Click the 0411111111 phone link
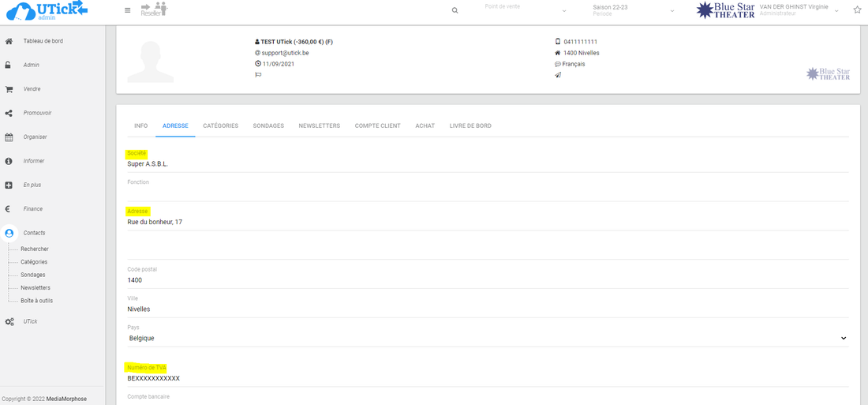This screenshot has width=868, height=405. click(580, 42)
